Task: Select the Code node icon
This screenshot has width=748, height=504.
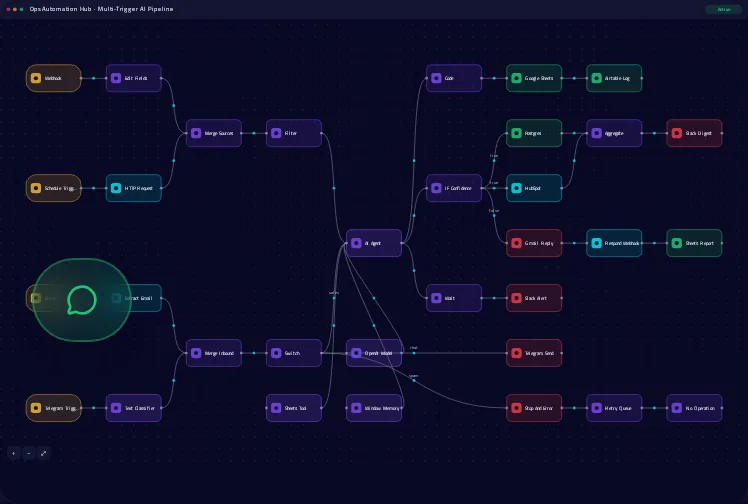Action: click(x=436, y=78)
